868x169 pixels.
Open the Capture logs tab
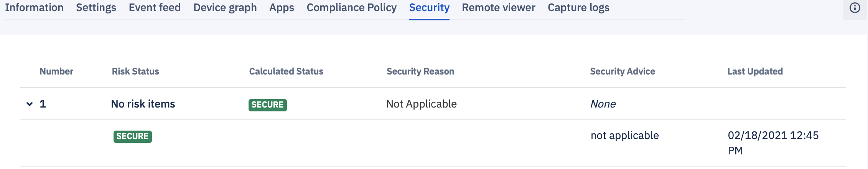[578, 8]
